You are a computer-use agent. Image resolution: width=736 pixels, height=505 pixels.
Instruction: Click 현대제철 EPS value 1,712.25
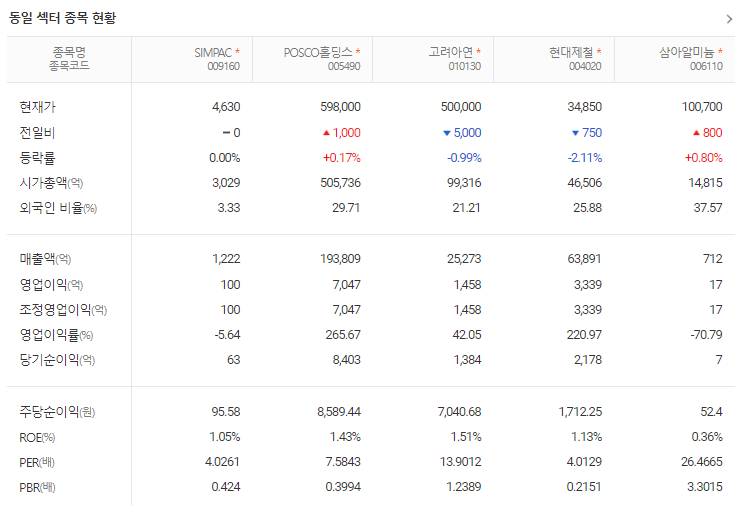coord(580,412)
